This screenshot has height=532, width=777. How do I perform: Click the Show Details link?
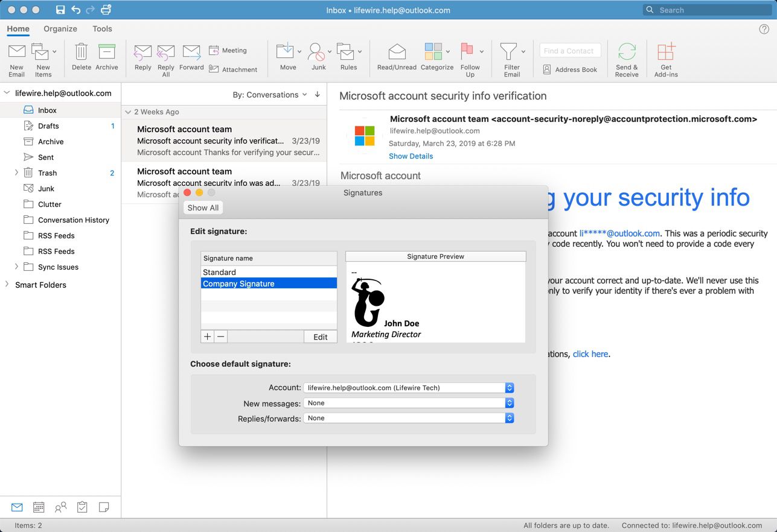pyautogui.click(x=411, y=156)
